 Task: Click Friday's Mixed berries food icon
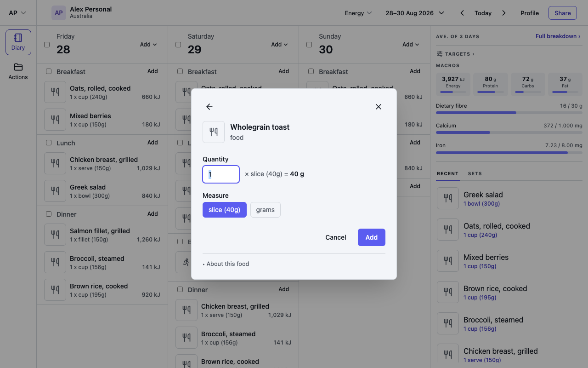pyautogui.click(x=55, y=120)
